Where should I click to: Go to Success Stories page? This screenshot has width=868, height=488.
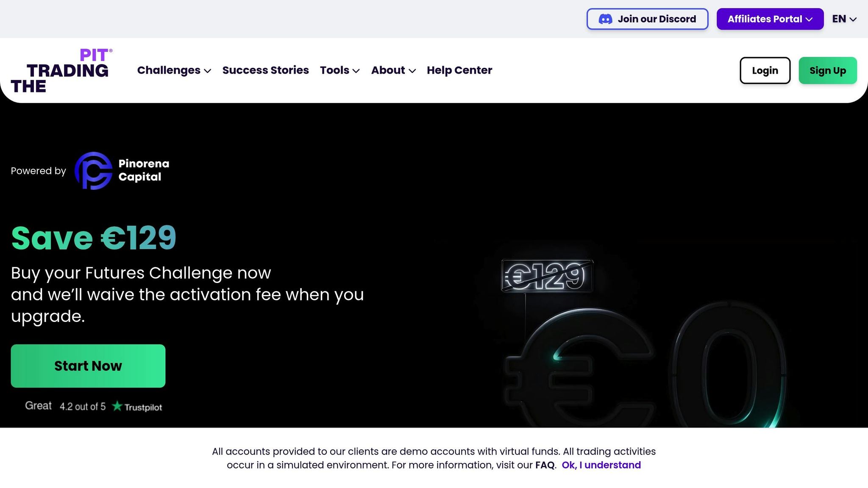pyautogui.click(x=265, y=70)
